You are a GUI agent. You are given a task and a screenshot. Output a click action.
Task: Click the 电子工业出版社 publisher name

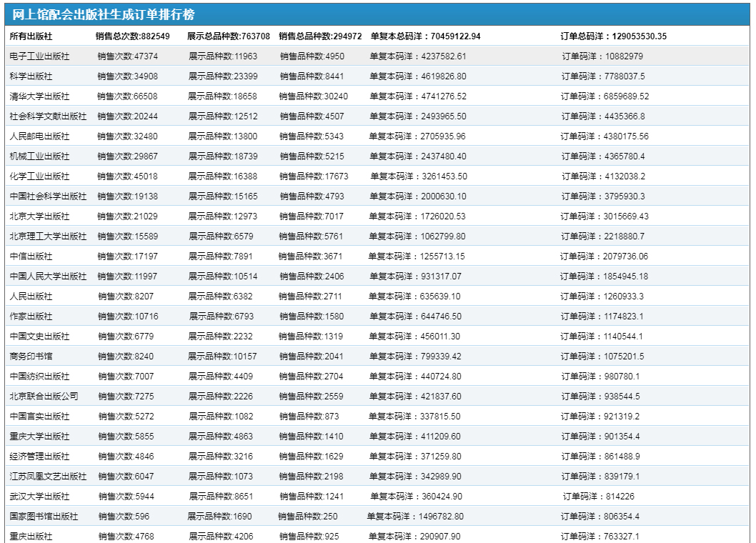click(x=39, y=56)
